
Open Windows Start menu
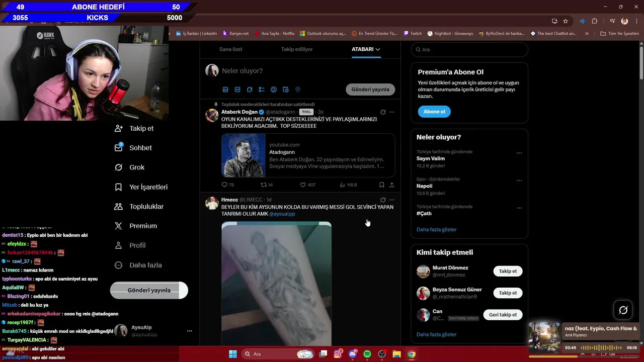[233, 354]
